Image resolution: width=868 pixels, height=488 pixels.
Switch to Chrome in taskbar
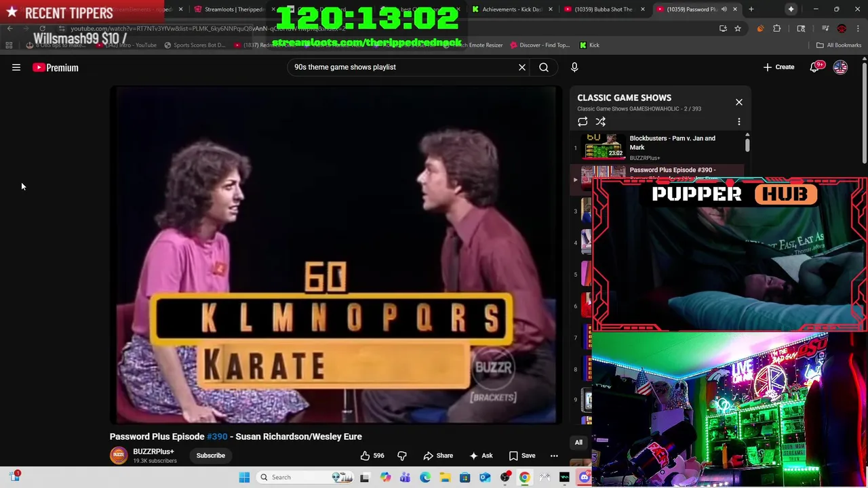click(524, 478)
